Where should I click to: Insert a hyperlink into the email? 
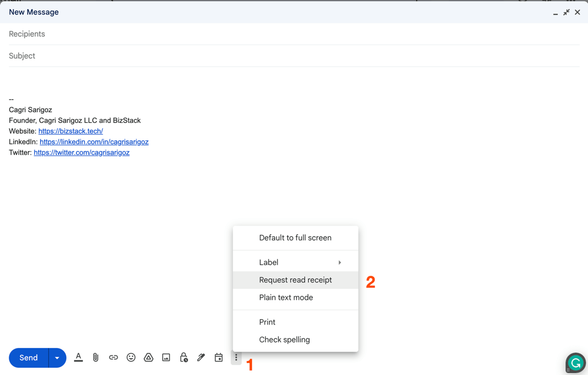tap(113, 357)
